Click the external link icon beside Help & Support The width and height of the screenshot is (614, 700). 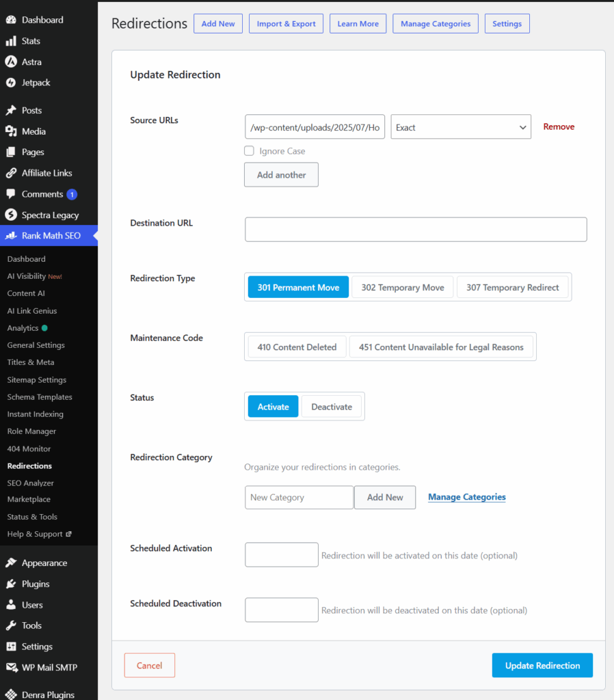pos(68,534)
